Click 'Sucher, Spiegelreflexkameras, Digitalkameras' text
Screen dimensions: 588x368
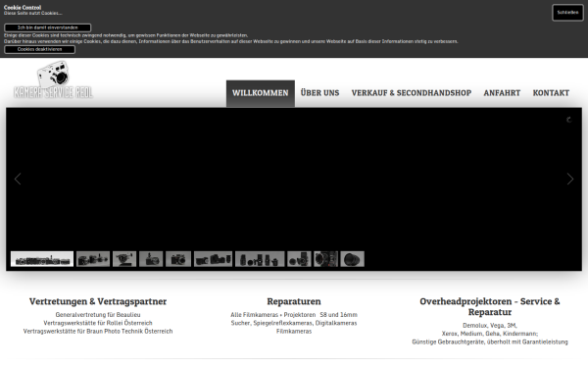click(294, 323)
